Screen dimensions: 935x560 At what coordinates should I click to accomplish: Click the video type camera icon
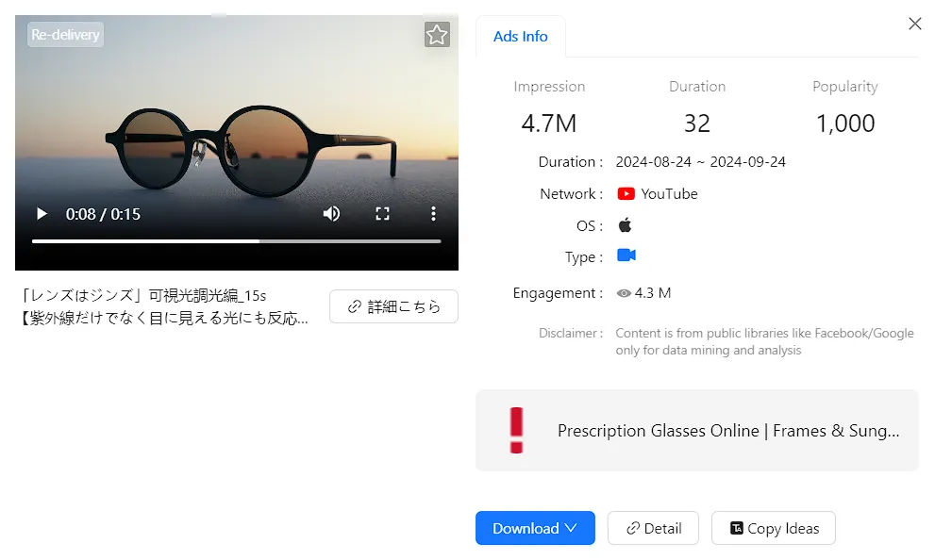[x=626, y=255]
